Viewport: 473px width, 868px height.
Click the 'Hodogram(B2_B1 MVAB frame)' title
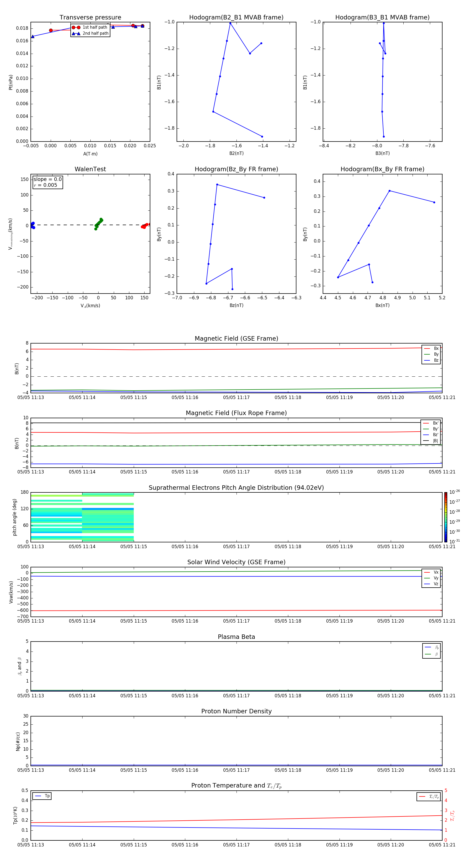click(x=236, y=18)
